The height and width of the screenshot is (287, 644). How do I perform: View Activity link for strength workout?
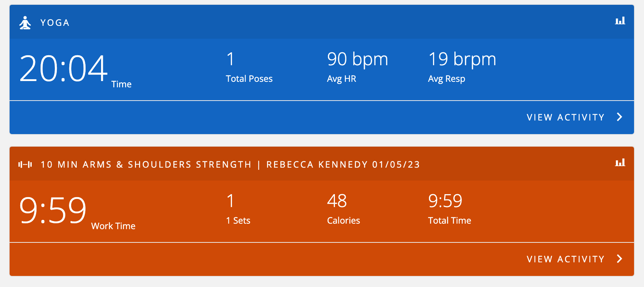565,259
